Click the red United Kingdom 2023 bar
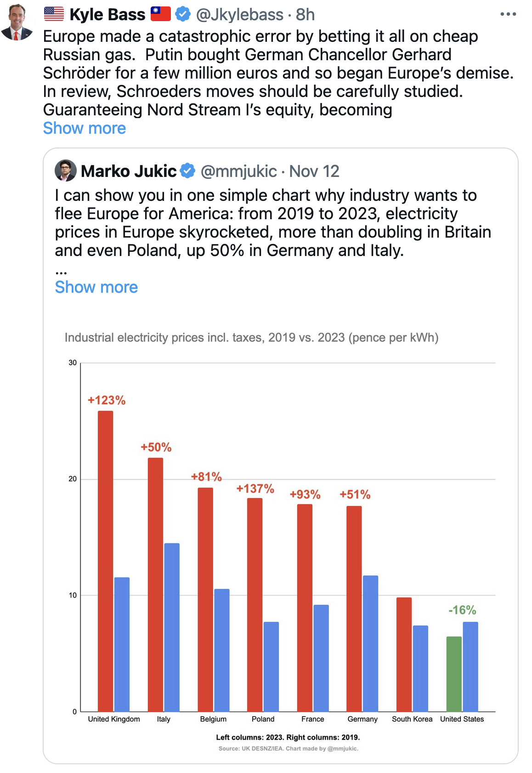The image size is (532, 773). pyautogui.click(x=106, y=561)
